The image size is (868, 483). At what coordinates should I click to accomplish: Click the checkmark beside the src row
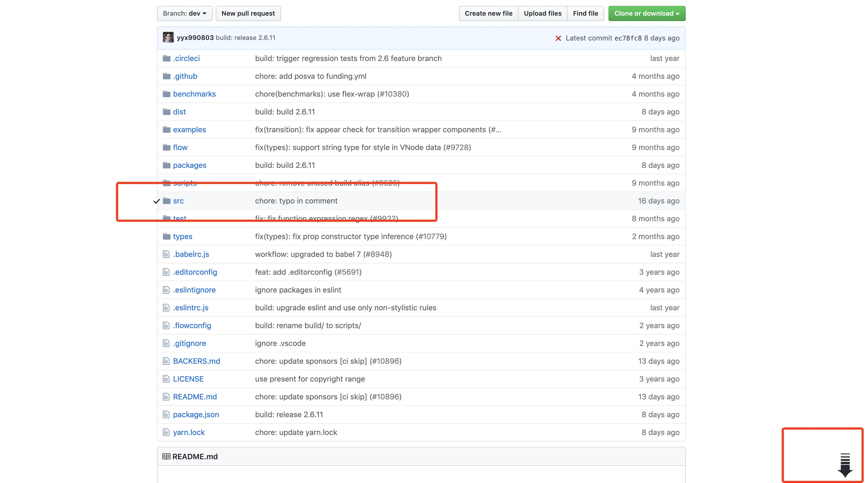tap(157, 201)
